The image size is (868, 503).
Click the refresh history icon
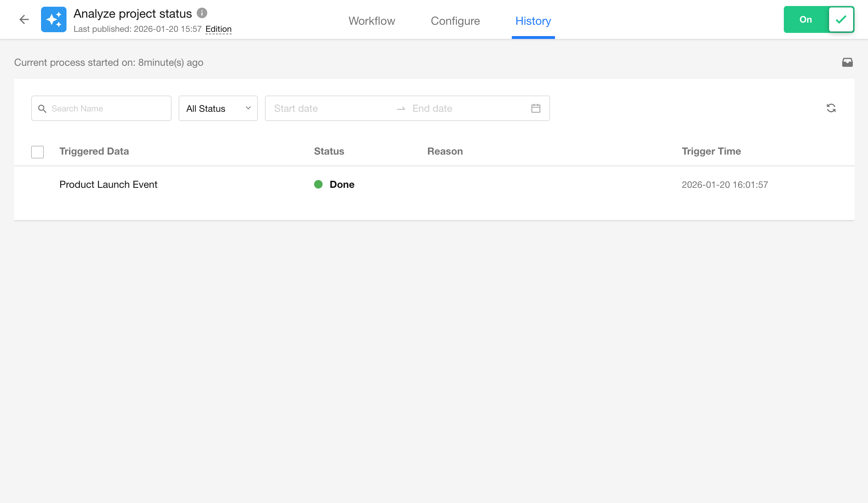click(x=831, y=108)
